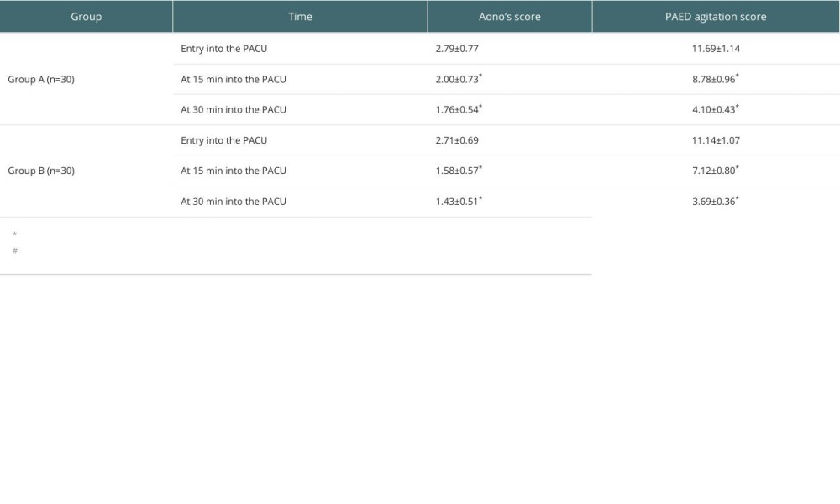Select PAED value 11.69±1.14
The image size is (840, 504).
coord(716,49)
